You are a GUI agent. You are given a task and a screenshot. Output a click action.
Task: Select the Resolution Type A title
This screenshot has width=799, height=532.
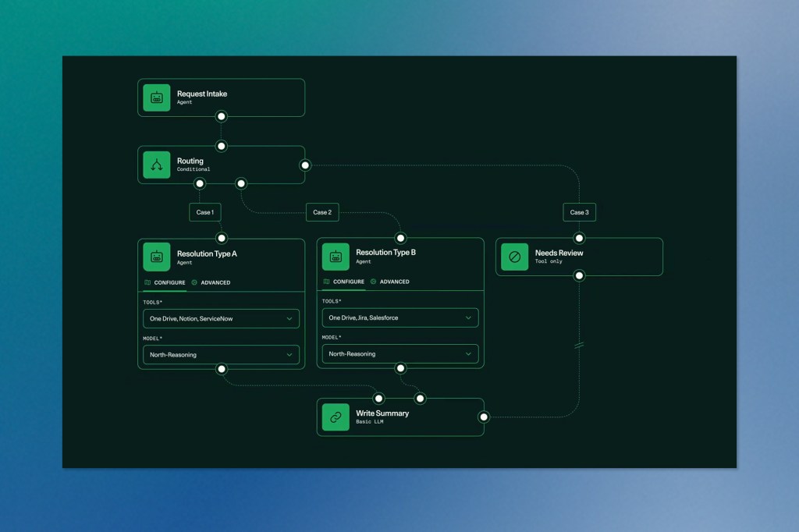coord(207,254)
